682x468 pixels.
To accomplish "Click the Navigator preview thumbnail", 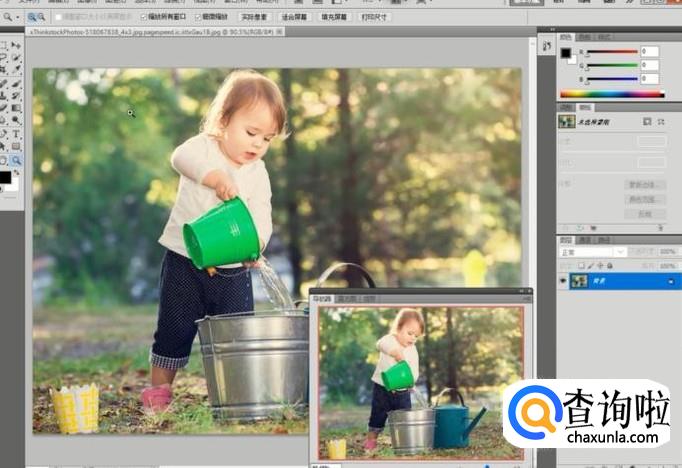I will [421, 383].
